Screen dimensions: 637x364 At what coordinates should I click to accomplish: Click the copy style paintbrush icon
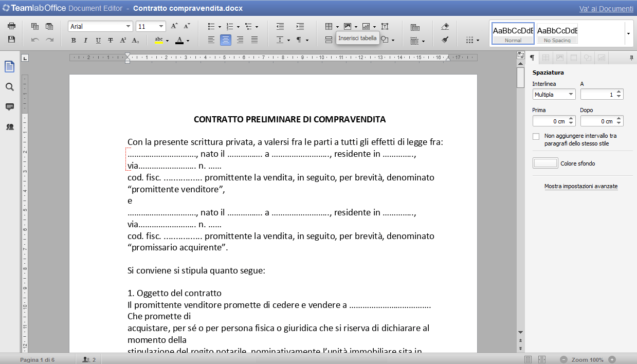[x=445, y=40]
